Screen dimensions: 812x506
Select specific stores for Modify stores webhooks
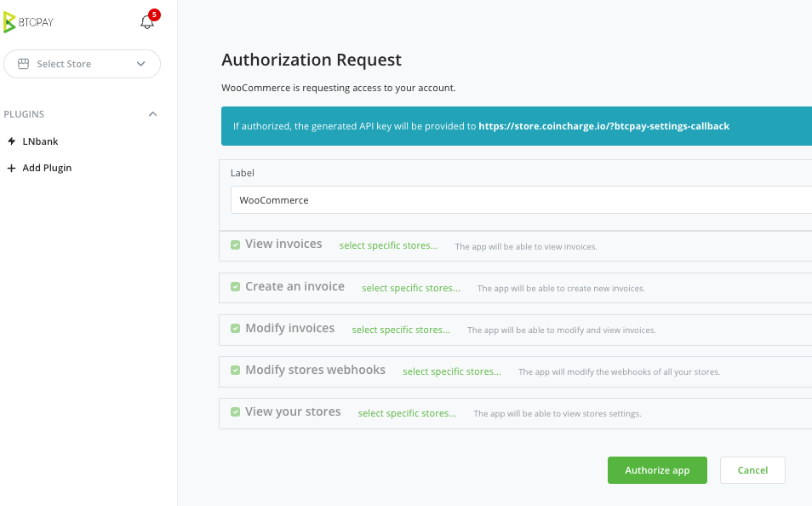click(452, 371)
